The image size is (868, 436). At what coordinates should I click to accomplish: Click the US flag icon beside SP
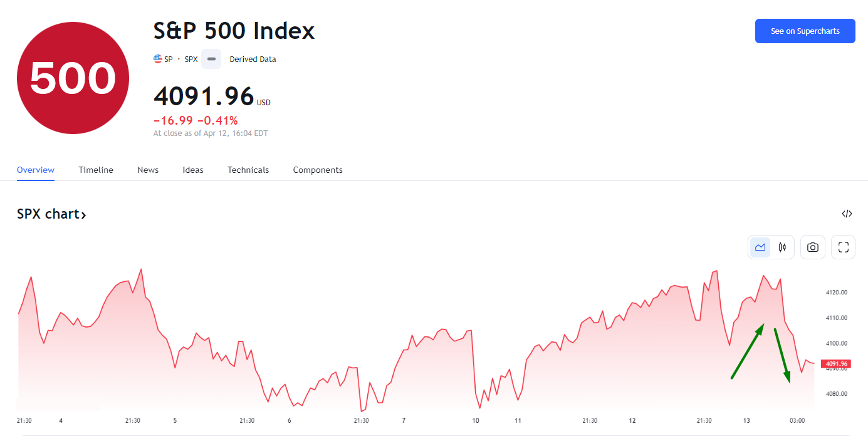point(158,59)
